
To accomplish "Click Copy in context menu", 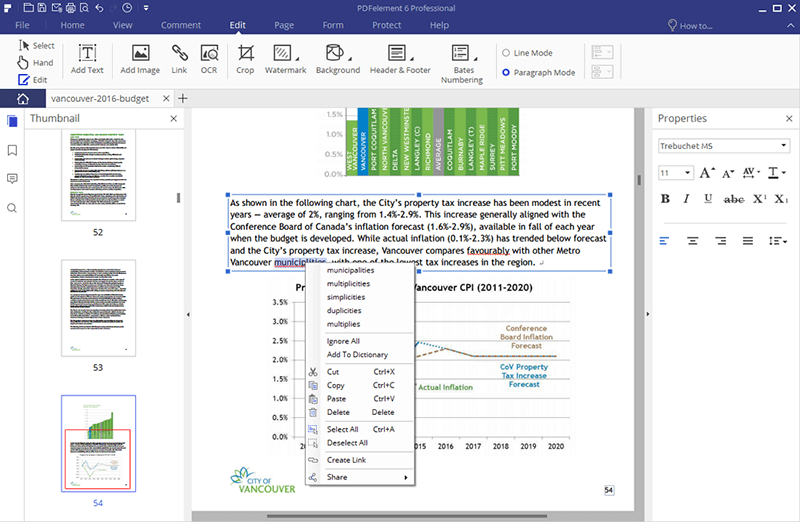I will click(x=360, y=385).
